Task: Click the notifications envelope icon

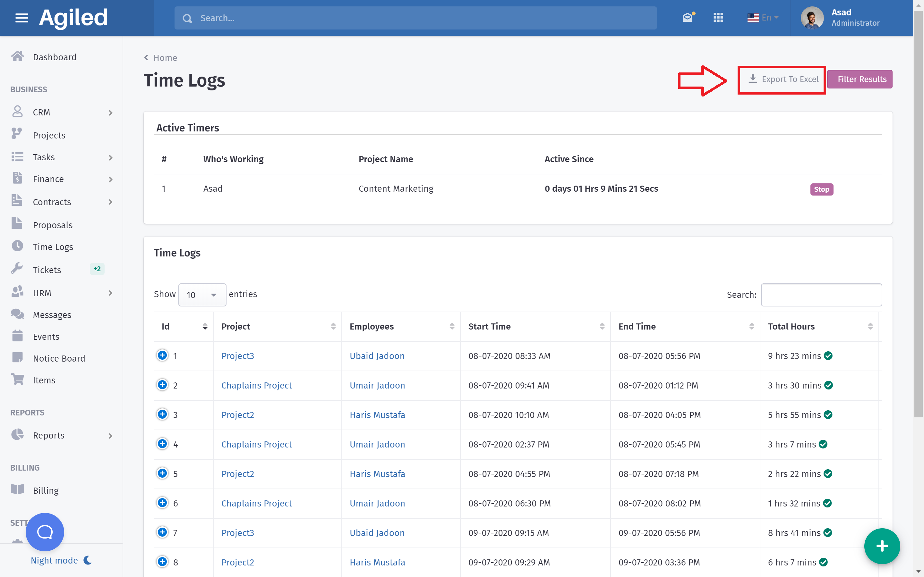Action: click(687, 18)
